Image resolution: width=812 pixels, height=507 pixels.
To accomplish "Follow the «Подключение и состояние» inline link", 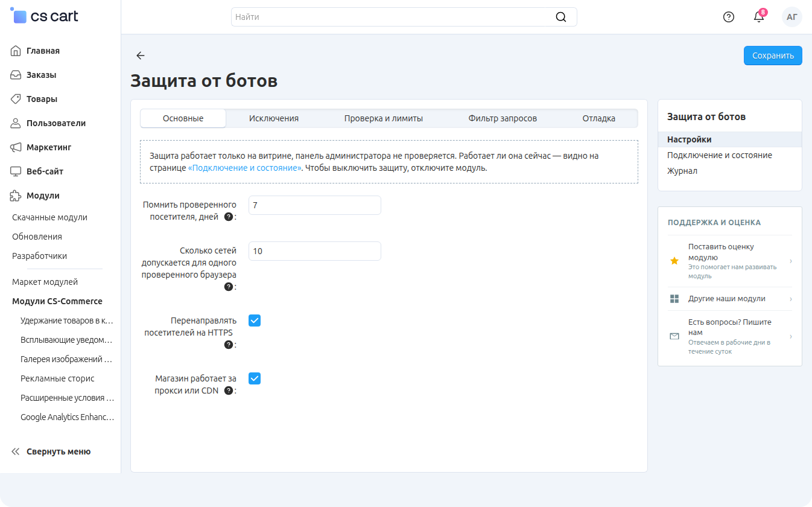I will click(245, 168).
